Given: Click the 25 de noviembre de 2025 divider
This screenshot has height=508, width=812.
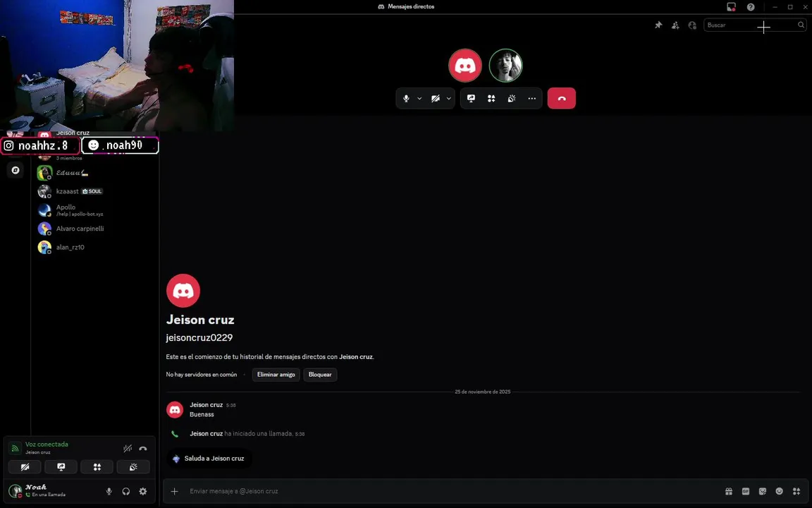Looking at the screenshot, I should (x=483, y=392).
